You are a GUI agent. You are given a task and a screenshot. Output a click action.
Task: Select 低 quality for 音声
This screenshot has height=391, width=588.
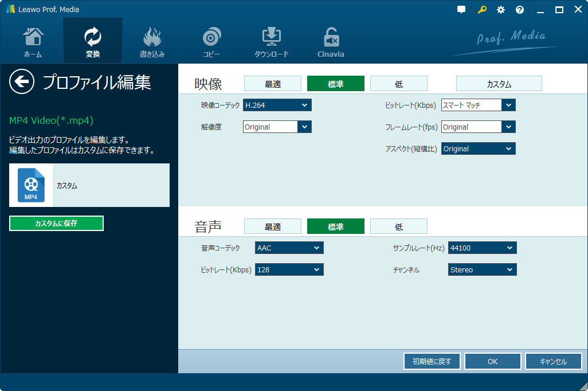(x=398, y=226)
